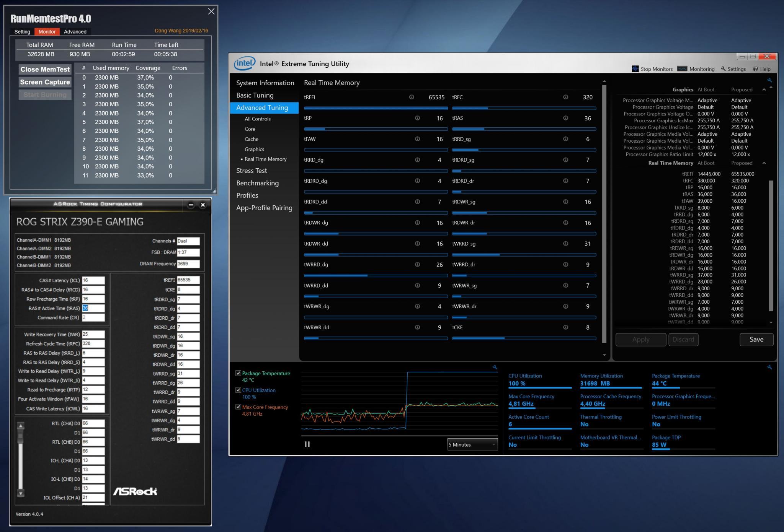
Task: Click the info icon next to tRDRD_sg
Action: click(x=565, y=160)
